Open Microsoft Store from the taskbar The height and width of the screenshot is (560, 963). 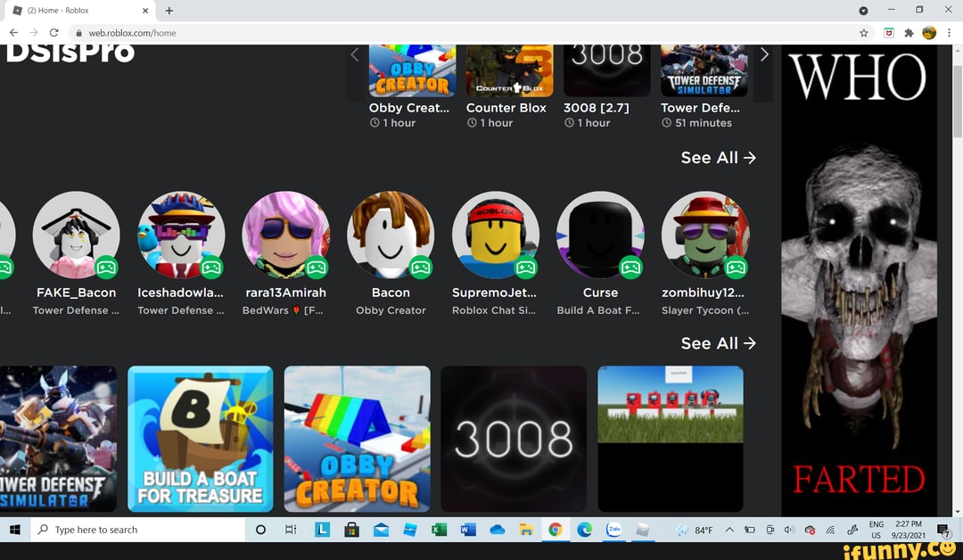(351, 530)
